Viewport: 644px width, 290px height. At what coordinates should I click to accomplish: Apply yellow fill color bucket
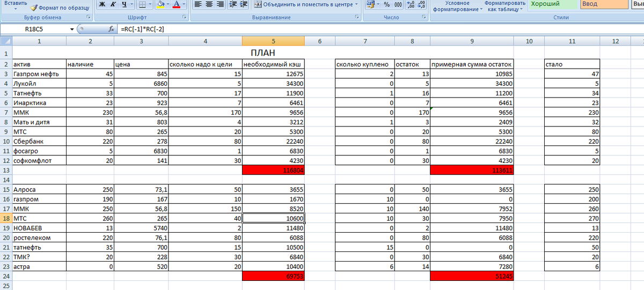click(x=160, y=4)
